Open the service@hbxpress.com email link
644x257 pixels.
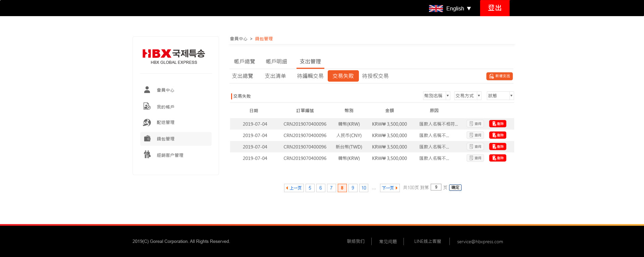click(x=480, y=242)
